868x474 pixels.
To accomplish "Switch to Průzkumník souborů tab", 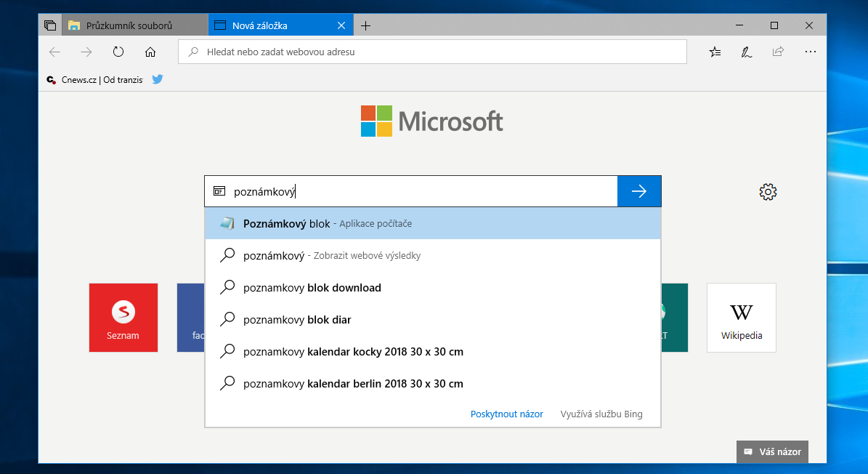I will tap(129, 25).
